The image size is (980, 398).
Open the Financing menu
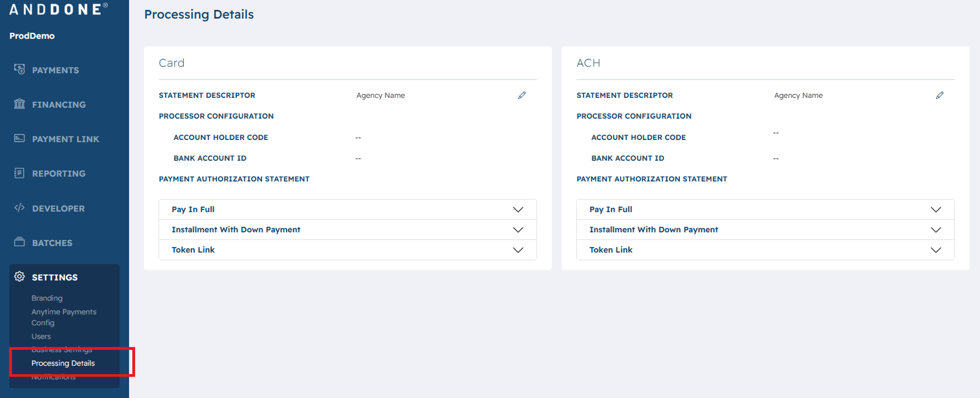tap(59, 105)
